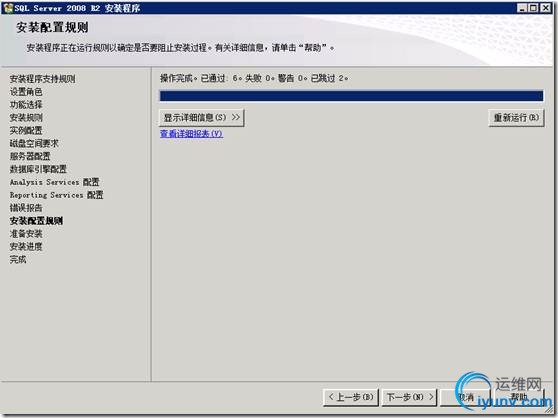Viewport: 558px width, 418px height.
Task: Go back with 上一步(B) button
Action: tap(351, 397)
